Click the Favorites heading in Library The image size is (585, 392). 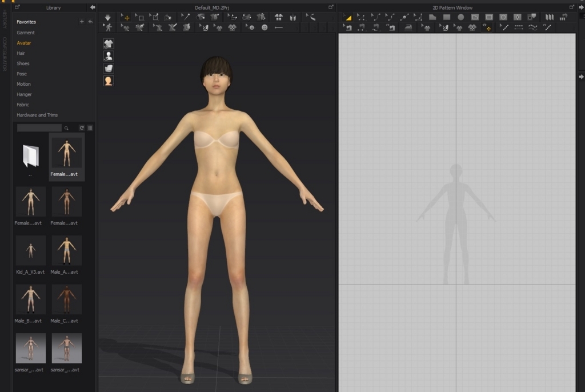pos(26,22)
